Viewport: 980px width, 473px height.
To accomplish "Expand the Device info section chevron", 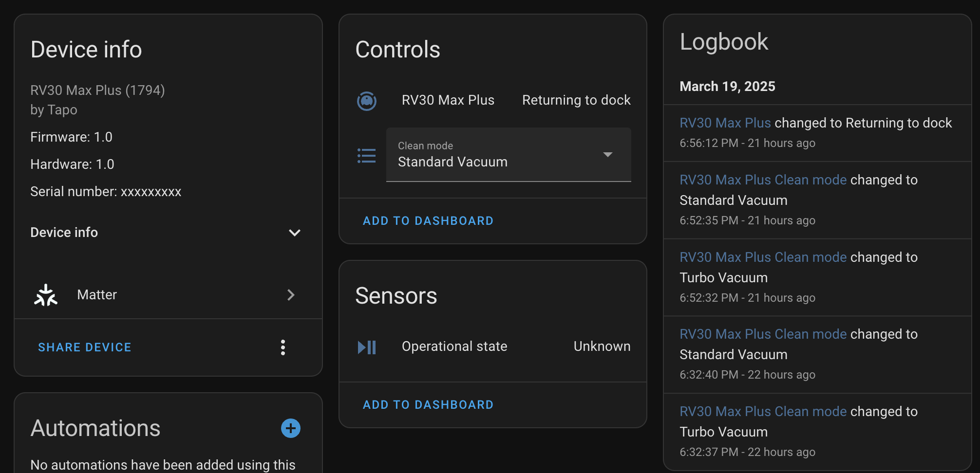I will [295, 233].
